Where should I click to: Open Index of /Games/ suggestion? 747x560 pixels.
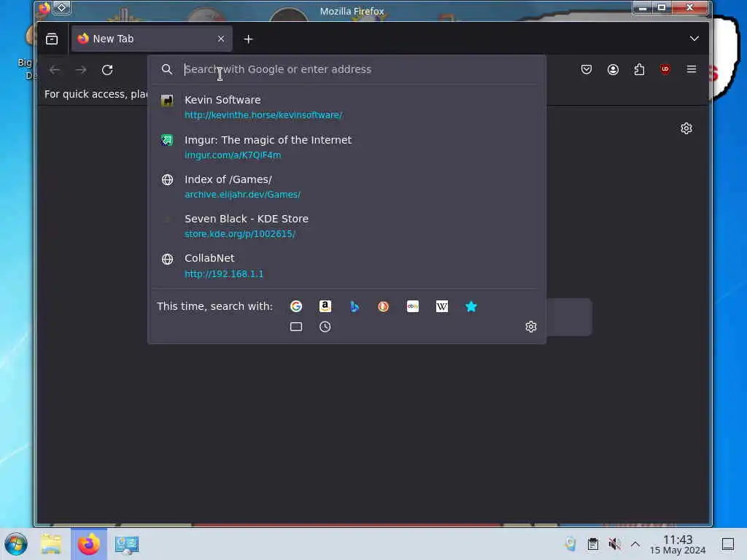coord(347,187)
